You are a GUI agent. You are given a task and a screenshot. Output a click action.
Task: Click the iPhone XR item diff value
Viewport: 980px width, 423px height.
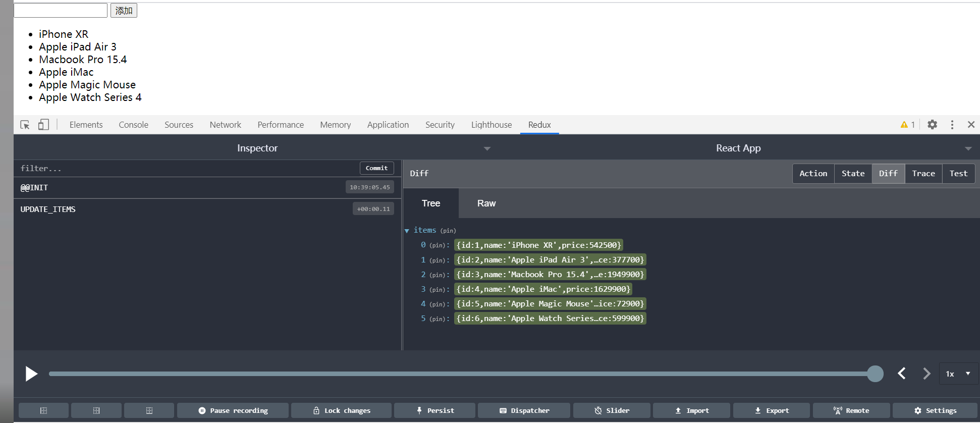(x=538, y=245)
